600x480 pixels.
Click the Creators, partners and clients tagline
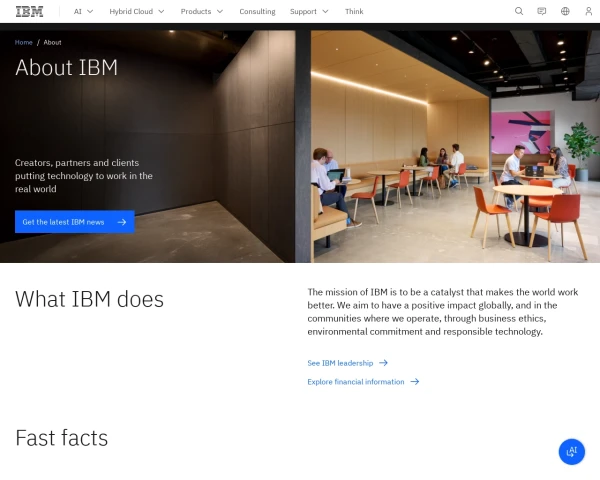pos(84,176)
